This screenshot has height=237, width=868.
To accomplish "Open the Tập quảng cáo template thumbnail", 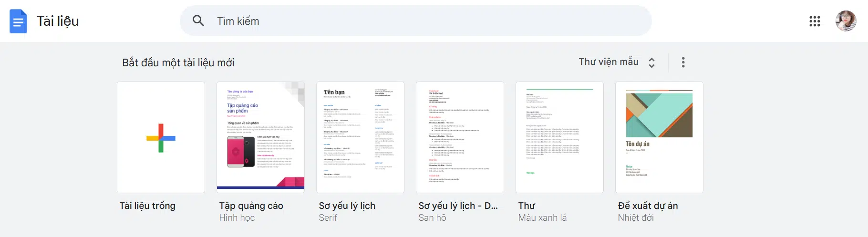I will pyautogui.click(x=260, y=137).
